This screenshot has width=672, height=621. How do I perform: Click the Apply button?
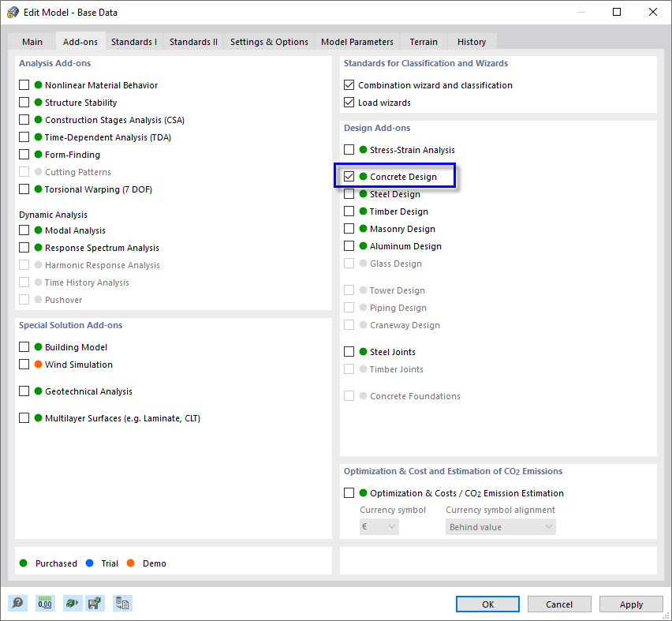[631, 604]
